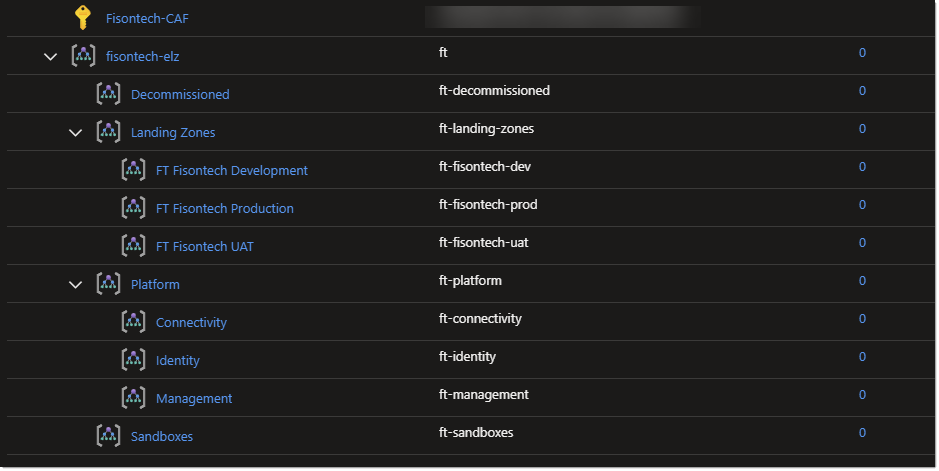Image resolution: width=939 pixels, height=471 pixels.
Task: Open the Landing Zones link
Action: tap(173, 133)
